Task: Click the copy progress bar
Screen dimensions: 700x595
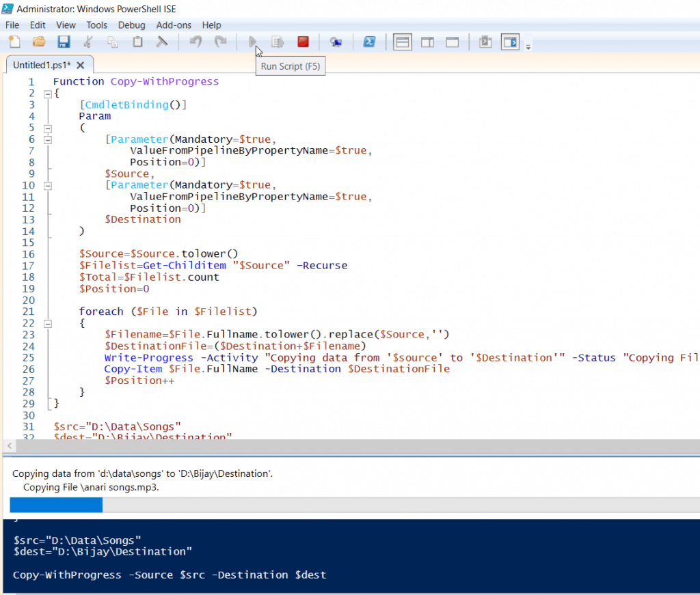Action: tap(355, 505)
